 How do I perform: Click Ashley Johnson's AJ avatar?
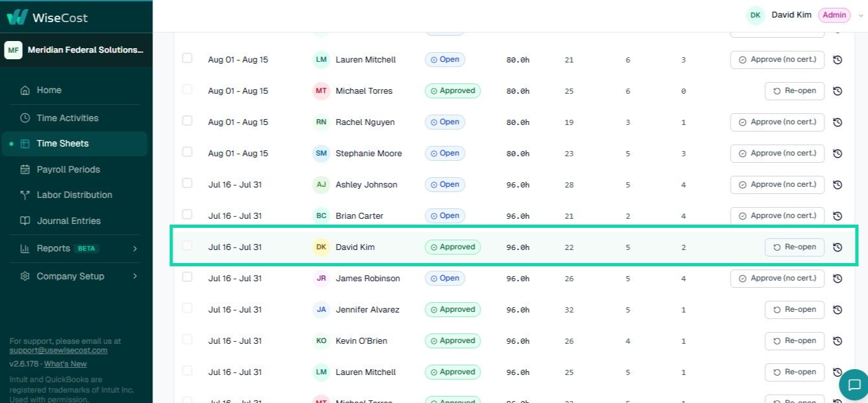321,185
